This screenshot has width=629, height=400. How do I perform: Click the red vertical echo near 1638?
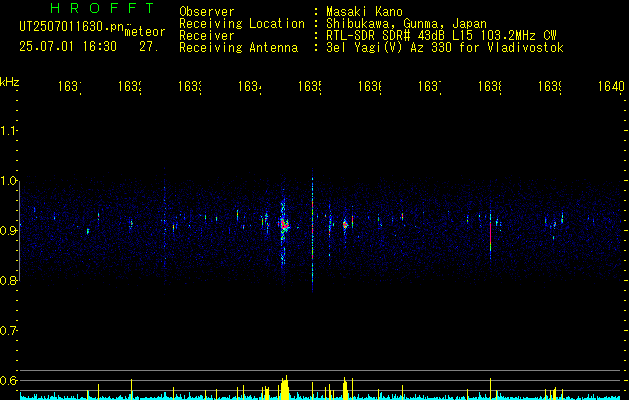pos(490,234)
